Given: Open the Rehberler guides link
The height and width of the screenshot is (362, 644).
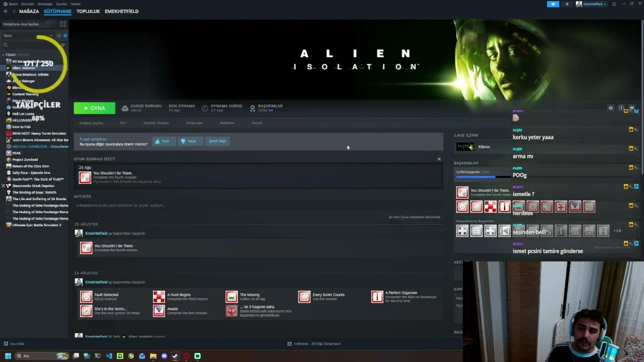Looking at the screenshot, I should click(x=227, y=123).
